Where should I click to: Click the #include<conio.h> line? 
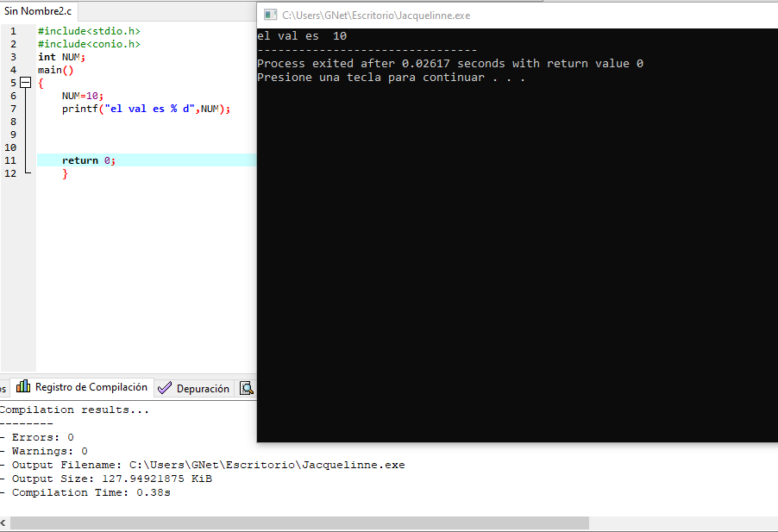(x=90, y=44)
